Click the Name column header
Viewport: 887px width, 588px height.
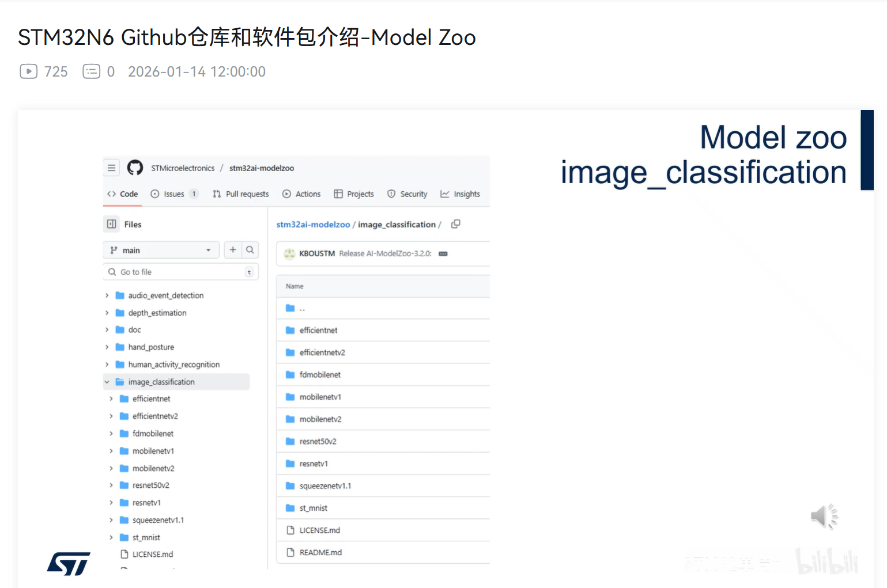pyautogui.click(x=295, y=286)
